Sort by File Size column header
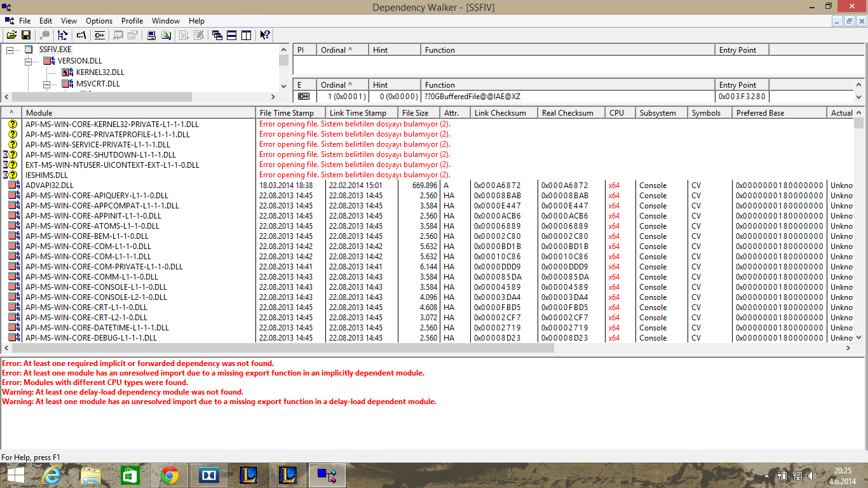This screenshot has width=868, height=488. click(419, 113)
